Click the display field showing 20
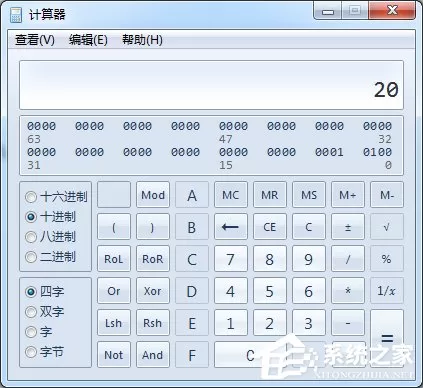The image size is (423, 388). coord(211,85)
